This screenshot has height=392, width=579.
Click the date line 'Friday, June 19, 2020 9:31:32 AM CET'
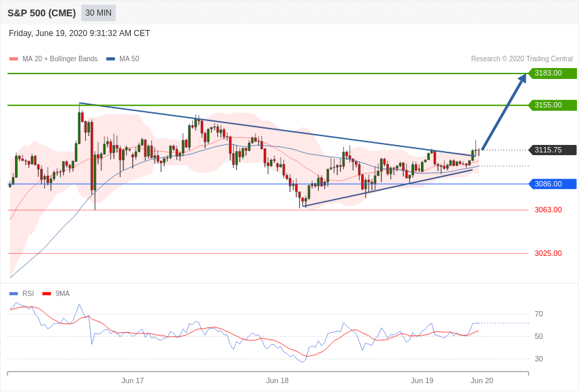(80, 33)
